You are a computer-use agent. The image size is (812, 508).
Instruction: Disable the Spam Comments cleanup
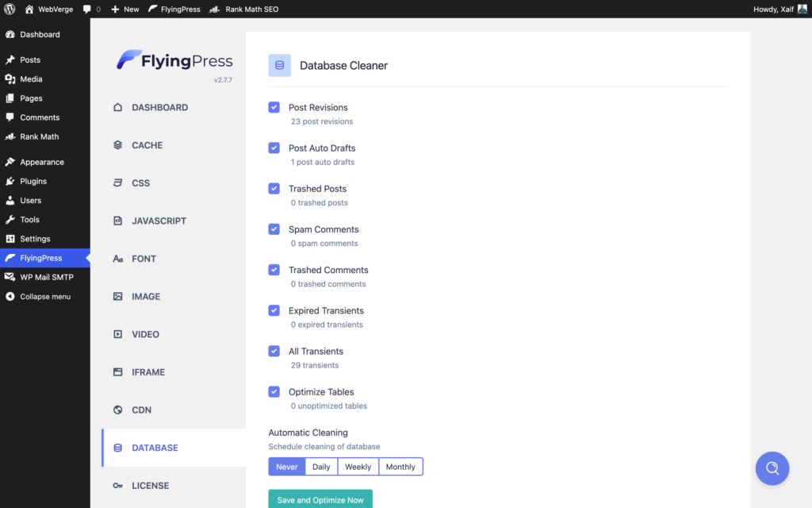274,229
